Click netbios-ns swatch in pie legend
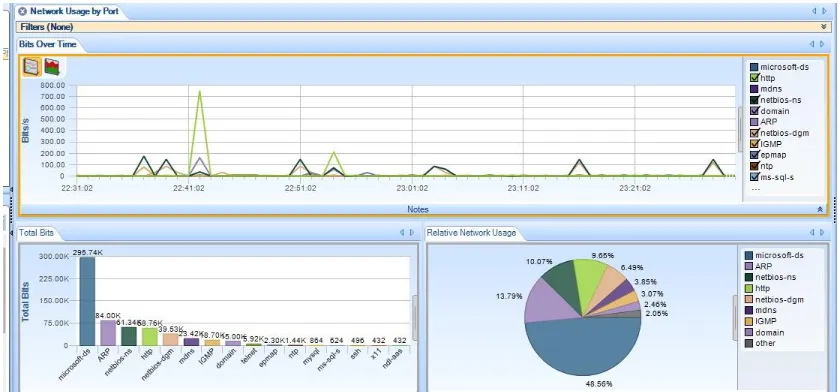The image size is (838, 392). click(x=749, y=278)
